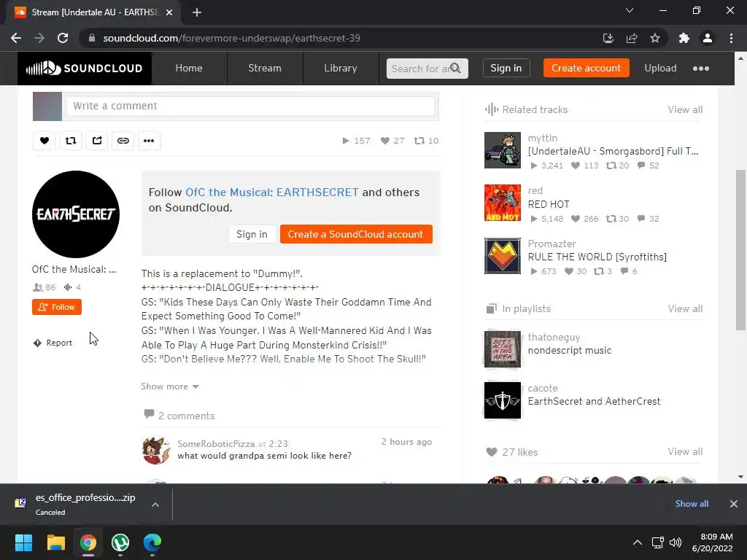Click the Upload nav link

[660, 68]
